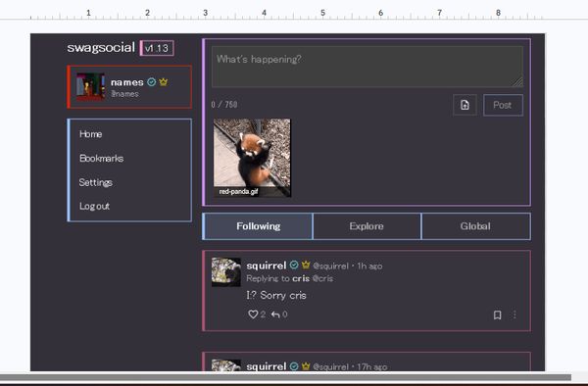
Task: Click squirrel's verified badge on 1h ago post
Action: (294, 265)
